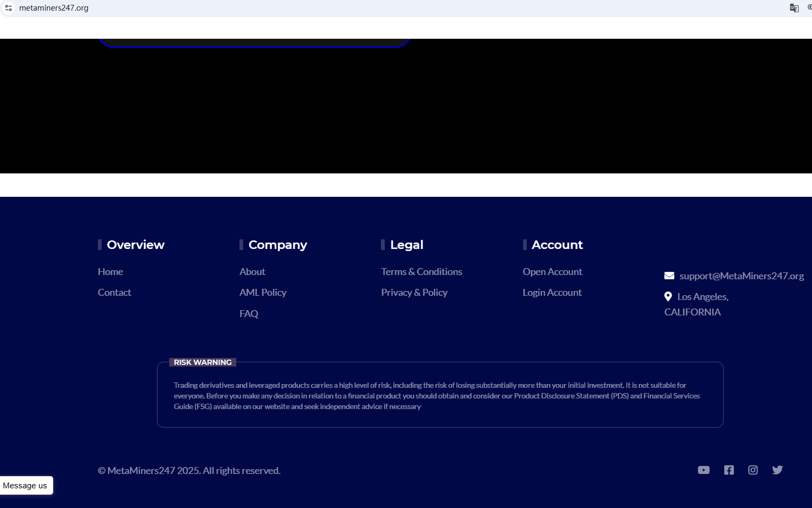Click the Company footer heading
This screenshot has width=812, height=508.
click(x=278, y=245)
